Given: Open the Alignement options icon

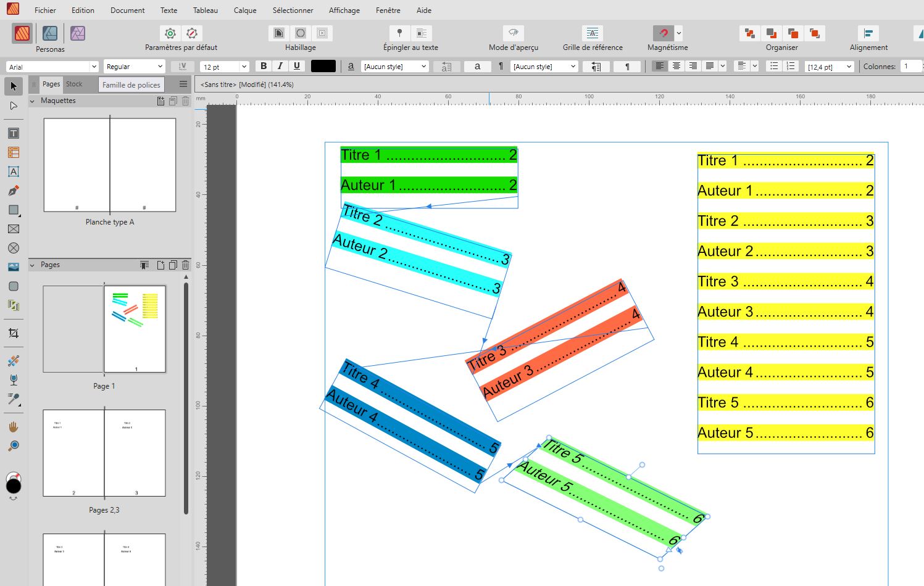Looking at the screenshot, I should click(x=868, y=33).
